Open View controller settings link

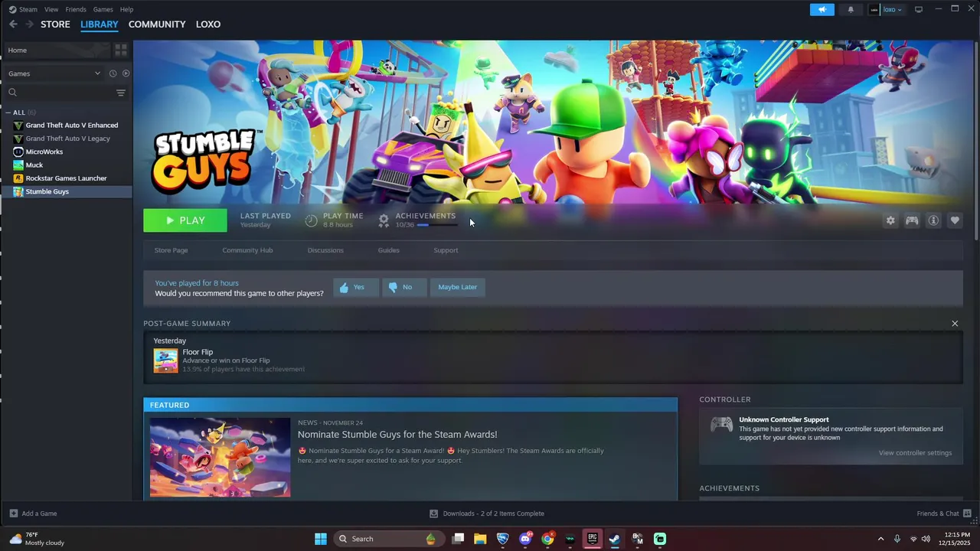915,453
